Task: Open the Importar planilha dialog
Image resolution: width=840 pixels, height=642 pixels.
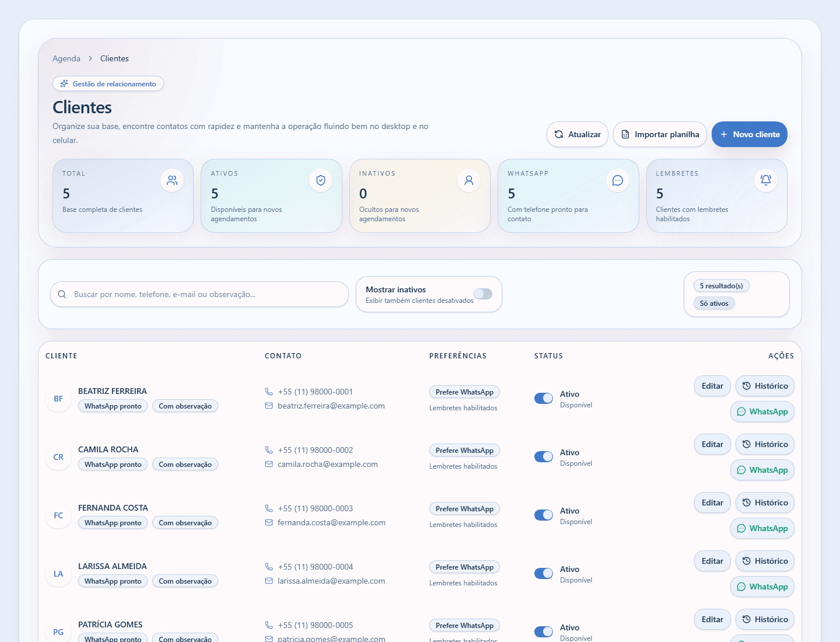Action: pyautogui.click(x=660, y=134)
